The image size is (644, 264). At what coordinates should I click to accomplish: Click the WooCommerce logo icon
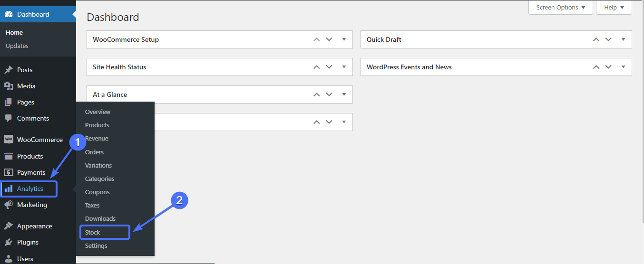click(x=9, y=140)
